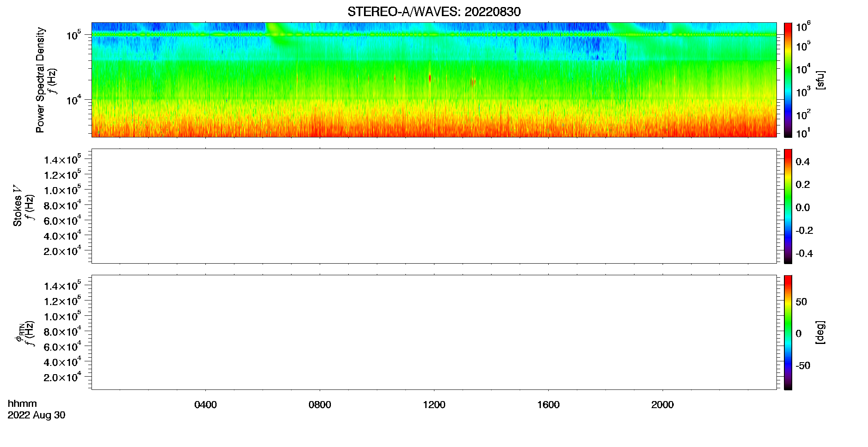The image size is (868, 447).
Task: Click the 1200 time tick label
Action: (x=434, y=405)
